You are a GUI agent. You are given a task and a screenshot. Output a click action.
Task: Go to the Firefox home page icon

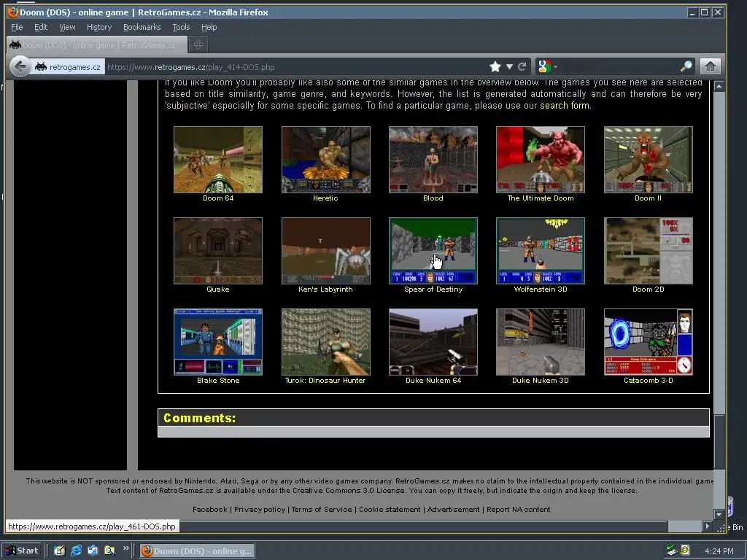coord(710,66)
